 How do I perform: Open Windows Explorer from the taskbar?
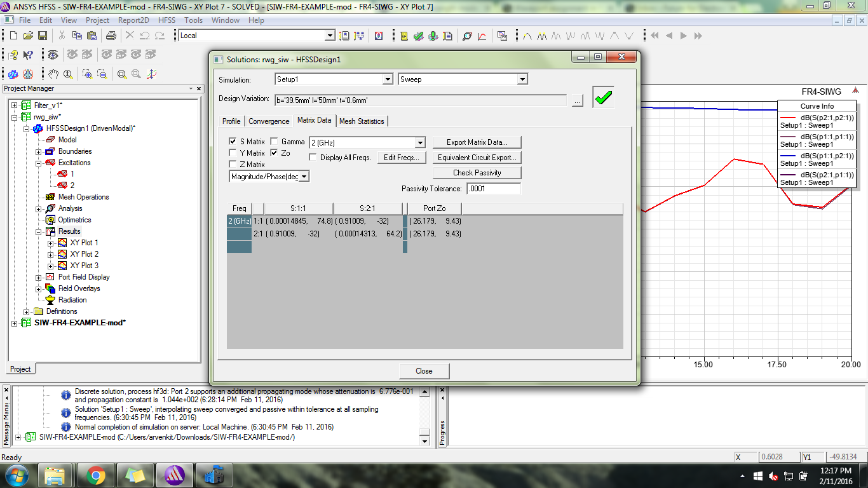[55, 475]
